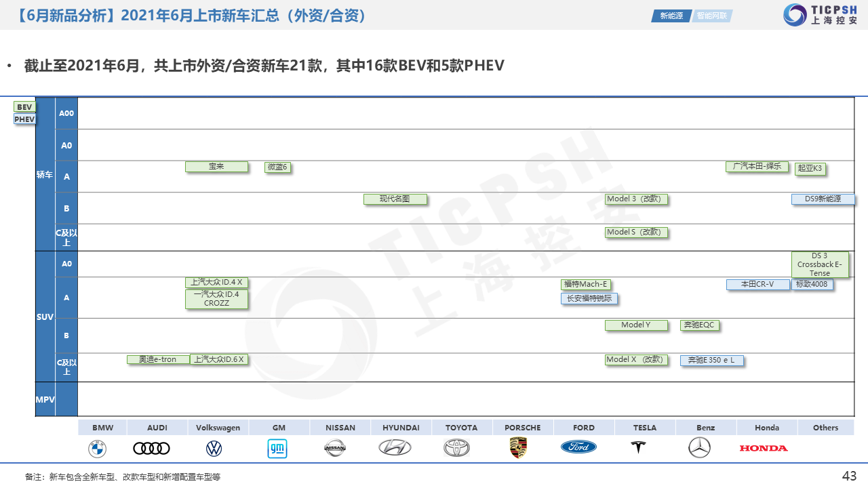Select the Hyundai logo icon

395,447
